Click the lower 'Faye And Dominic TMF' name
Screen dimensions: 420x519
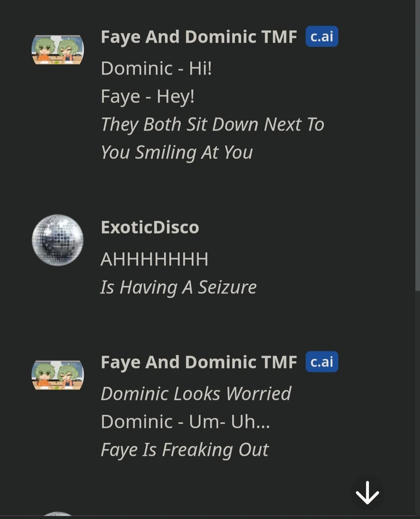[x=199, y=362]
